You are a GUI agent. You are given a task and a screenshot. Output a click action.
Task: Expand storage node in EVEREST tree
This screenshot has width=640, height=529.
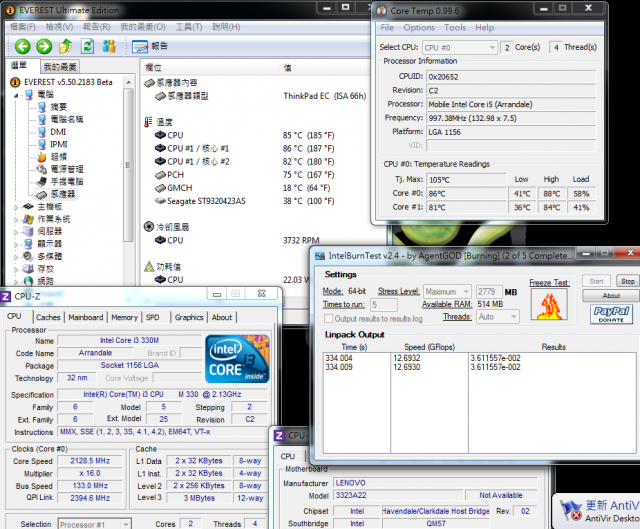click(16, 269)
